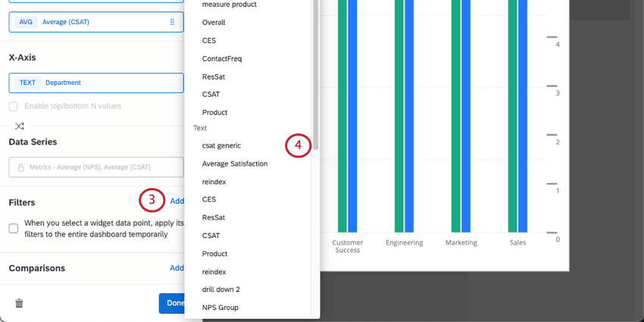Open the Average (CSAT) metric field

tap(96, 22)
